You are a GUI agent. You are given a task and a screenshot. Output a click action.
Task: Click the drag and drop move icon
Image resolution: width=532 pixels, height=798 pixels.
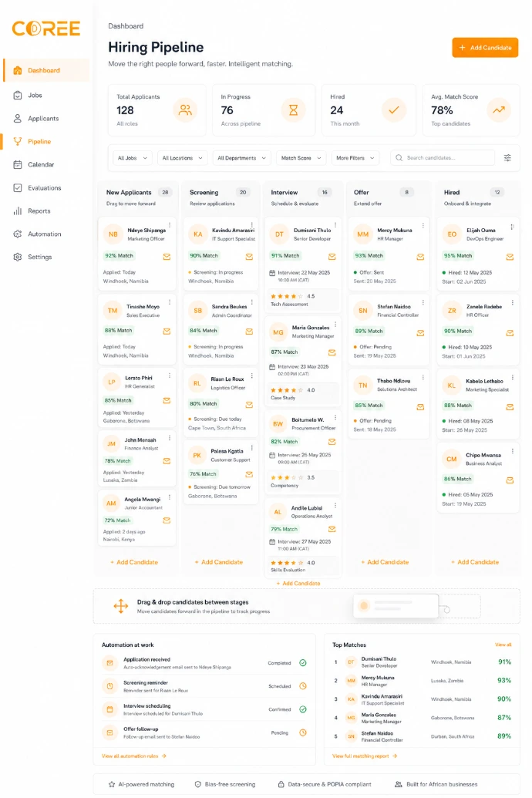click(120, 605)
